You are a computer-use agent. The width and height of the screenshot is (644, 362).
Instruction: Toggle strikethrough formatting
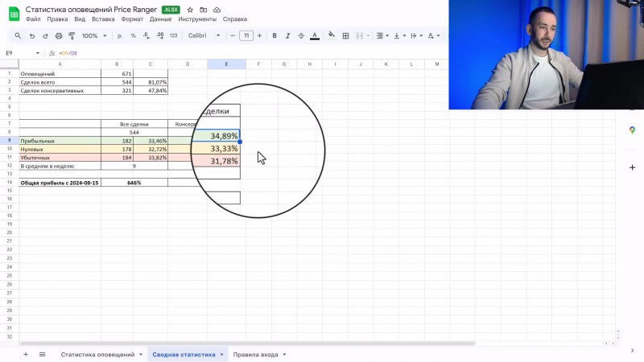[x=301, y=35]
